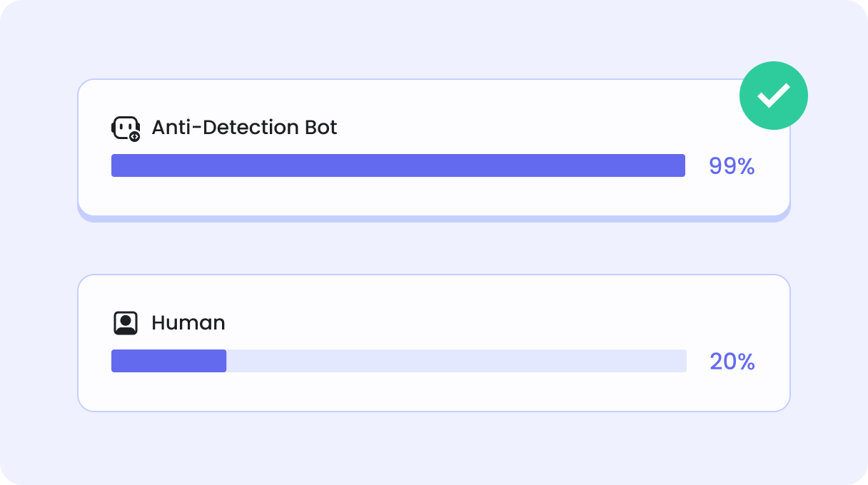Click the Anti-Detection Bot progress bar
This screenshot has height=485, width=868.
click(398, 165)
